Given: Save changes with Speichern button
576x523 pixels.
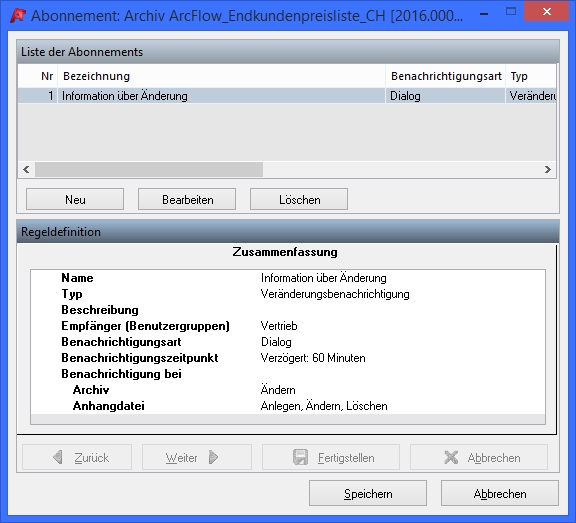Looking at the screenshot, I should tap(368, 493).
